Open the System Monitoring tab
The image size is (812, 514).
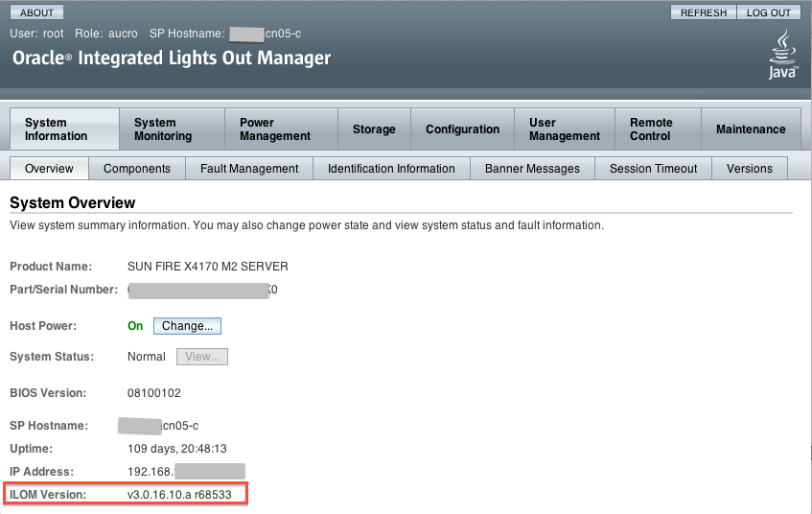(x=172, y=129)
